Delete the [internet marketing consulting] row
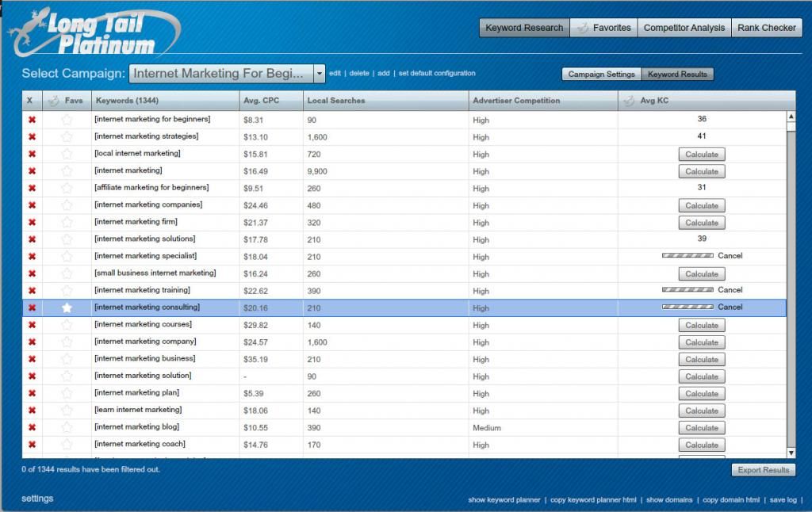This screenshot has width=812, height=512. click(32, 308)
